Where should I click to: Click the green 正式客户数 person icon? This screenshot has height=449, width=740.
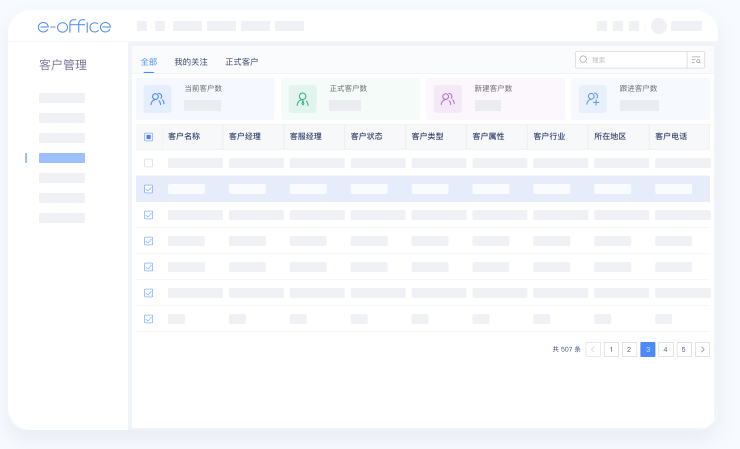(x=302, y=99)
